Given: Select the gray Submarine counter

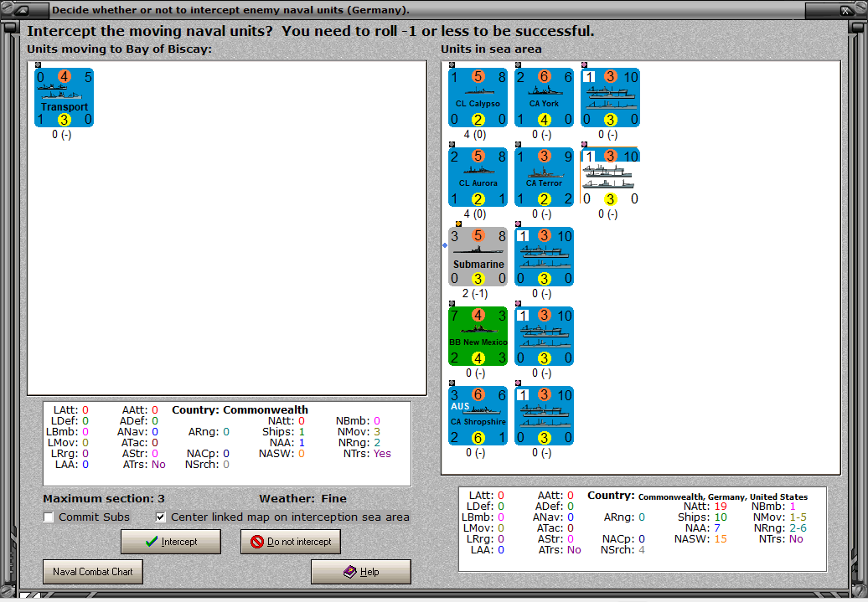Looking at the screenshot, I should click(478, 255).
